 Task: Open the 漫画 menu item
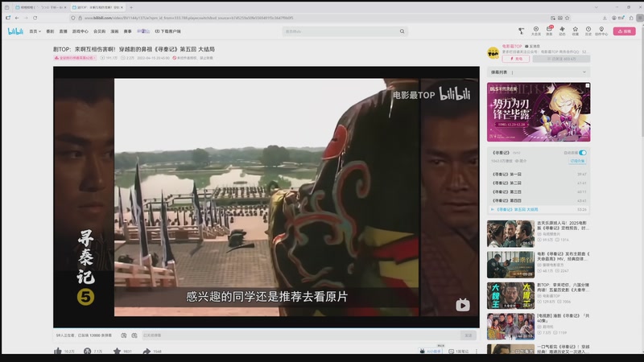pos(114,31)
